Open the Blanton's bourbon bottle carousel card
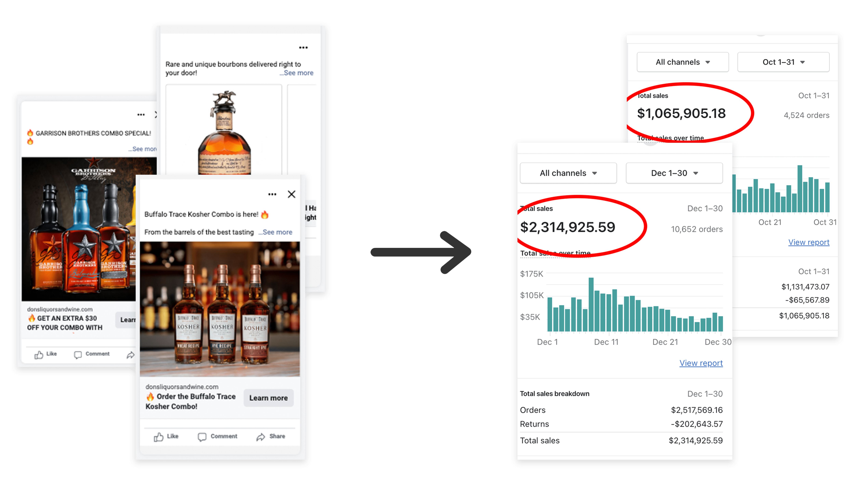Screen dimensions: 868x479 point(224,130)
